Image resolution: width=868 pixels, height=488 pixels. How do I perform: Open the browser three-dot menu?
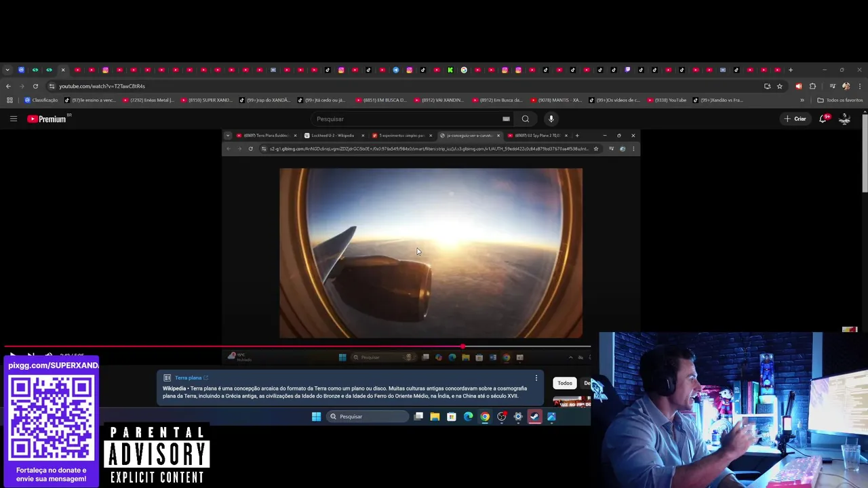(x=859, y=86)
